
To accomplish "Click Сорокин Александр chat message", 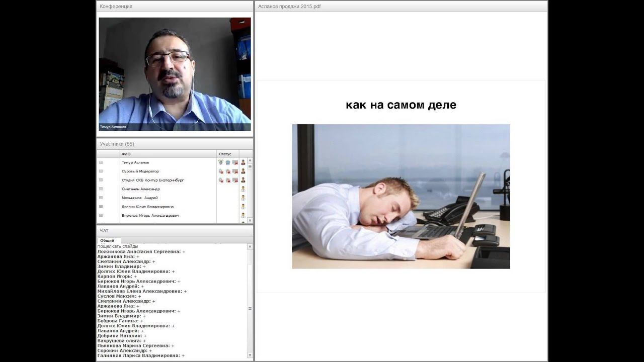I will (x=125, y=350).
